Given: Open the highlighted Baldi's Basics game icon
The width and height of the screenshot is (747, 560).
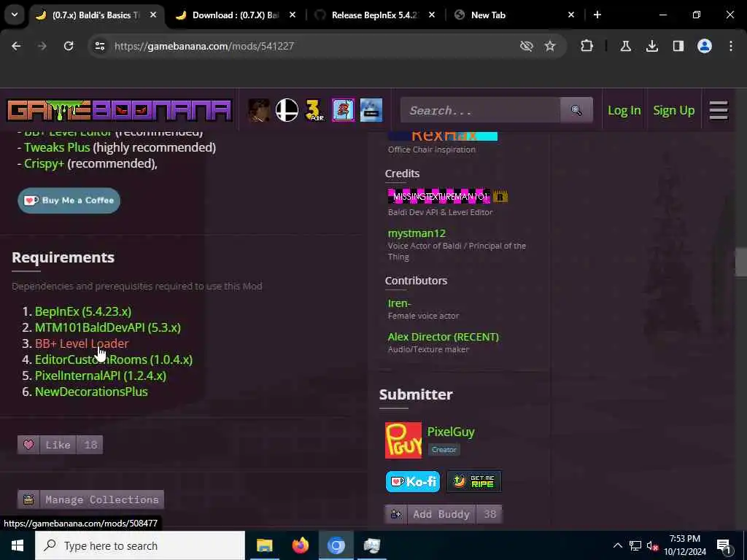Looking at the screenshot, I should [x=343, y=111].
